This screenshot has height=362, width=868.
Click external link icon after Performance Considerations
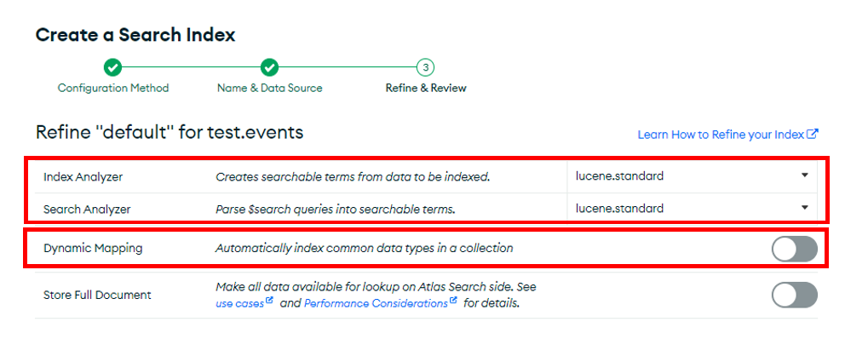tap(453, 302)
